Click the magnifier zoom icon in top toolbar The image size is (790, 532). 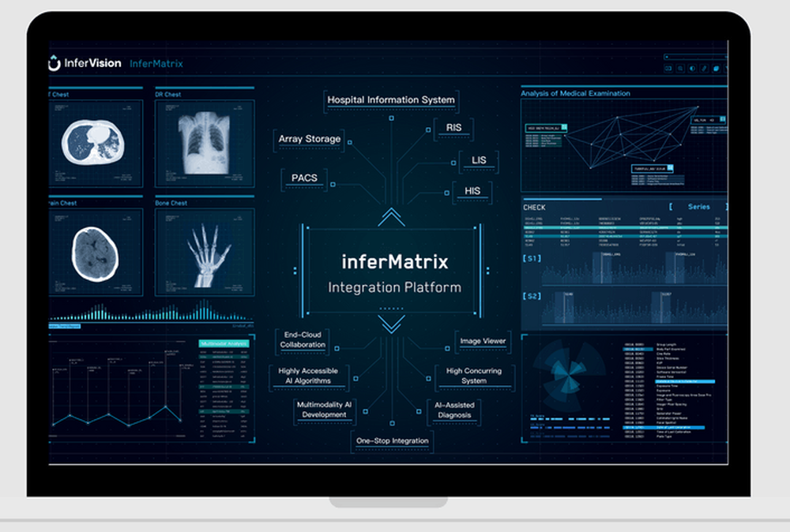680,69
